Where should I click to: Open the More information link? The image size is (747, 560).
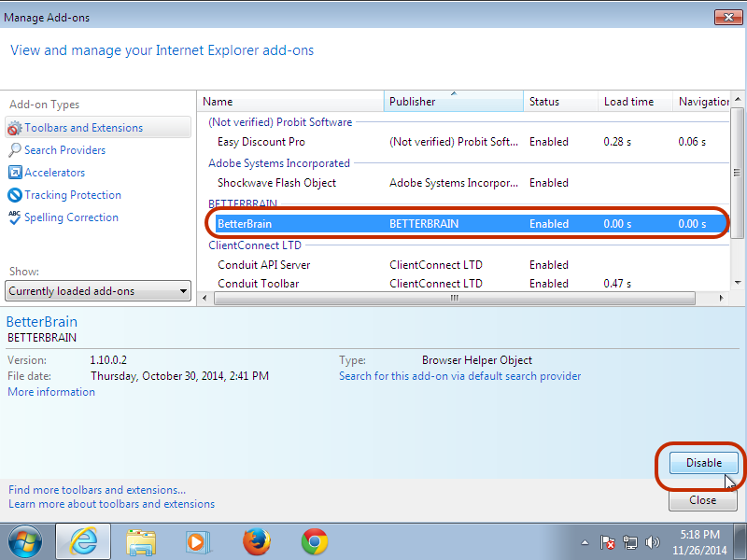pyautogui.click(x=51, y=392)
